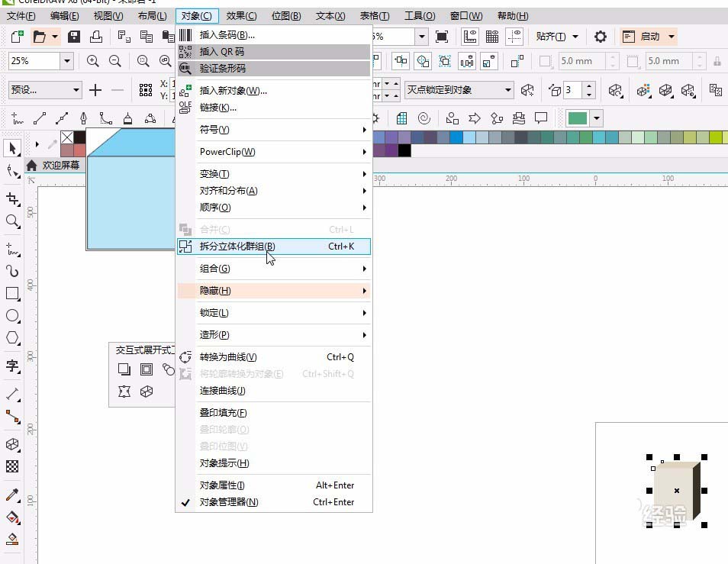Select the green fill color swatch
Viewport: 728px width, 564px height.
click(577, 118)
